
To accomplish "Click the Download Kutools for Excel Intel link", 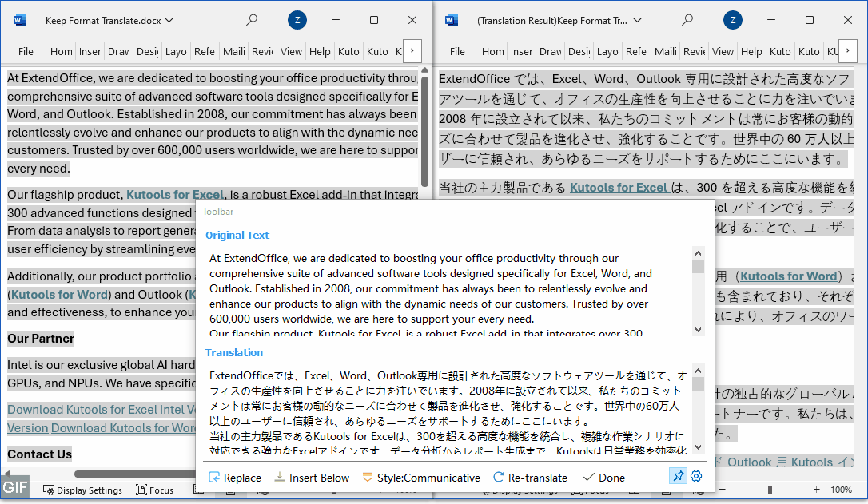I will (102, 410).
